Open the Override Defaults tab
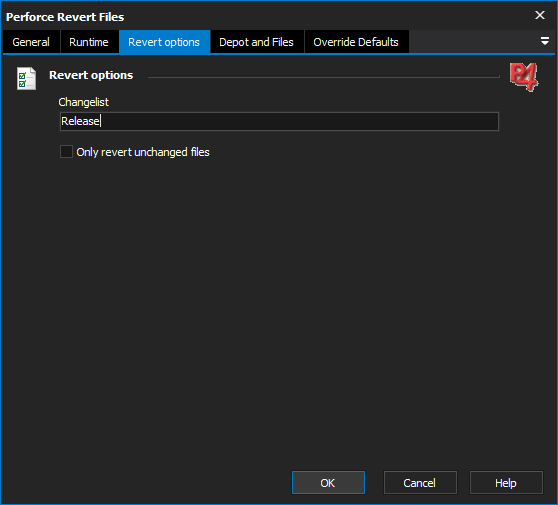 click(x=356, y=42)
